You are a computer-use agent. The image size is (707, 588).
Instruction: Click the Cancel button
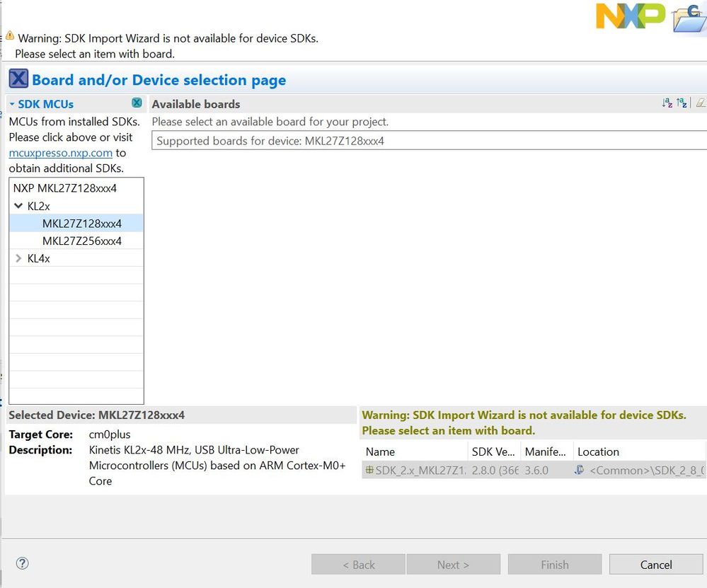pos(656,565)
